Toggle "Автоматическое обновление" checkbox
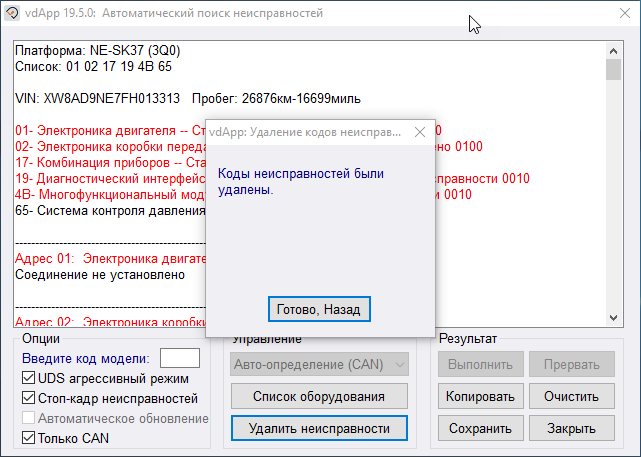 click(x=29, y=418)
